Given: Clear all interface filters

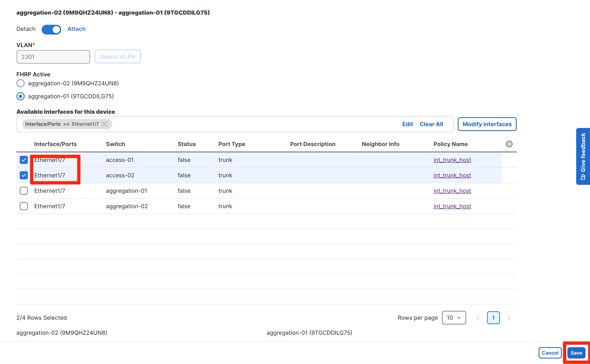Looking at the screenshot, I should pyautogui.click(x=431, y=124).
